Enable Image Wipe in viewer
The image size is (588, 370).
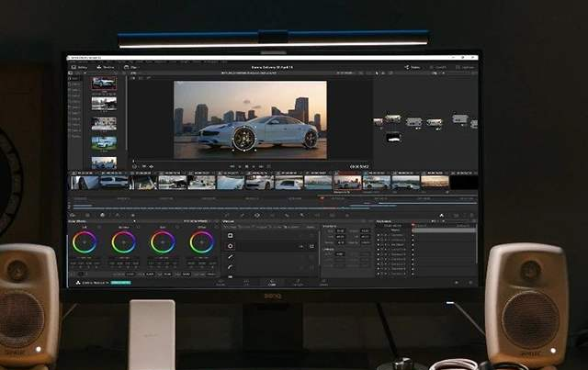tap(133, 78)
